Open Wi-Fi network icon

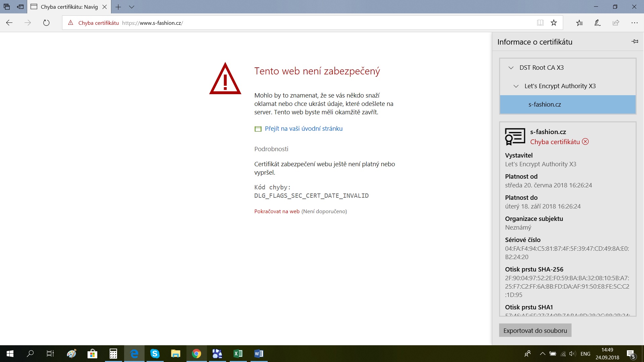(563, 354)
